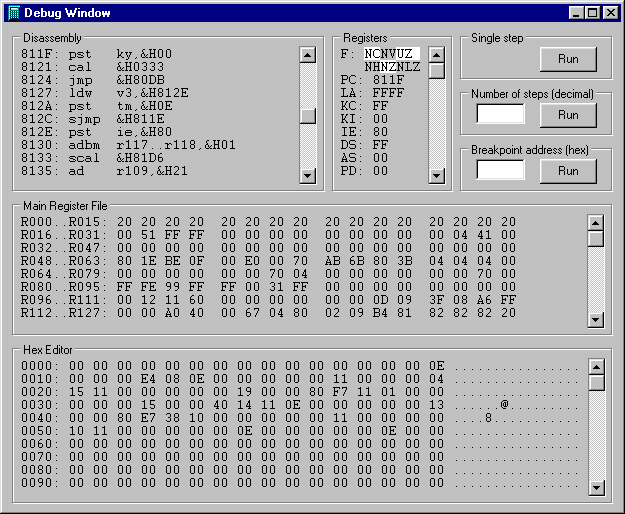Select the highlighted NCNVUZ flag value

tap(392, 53)
